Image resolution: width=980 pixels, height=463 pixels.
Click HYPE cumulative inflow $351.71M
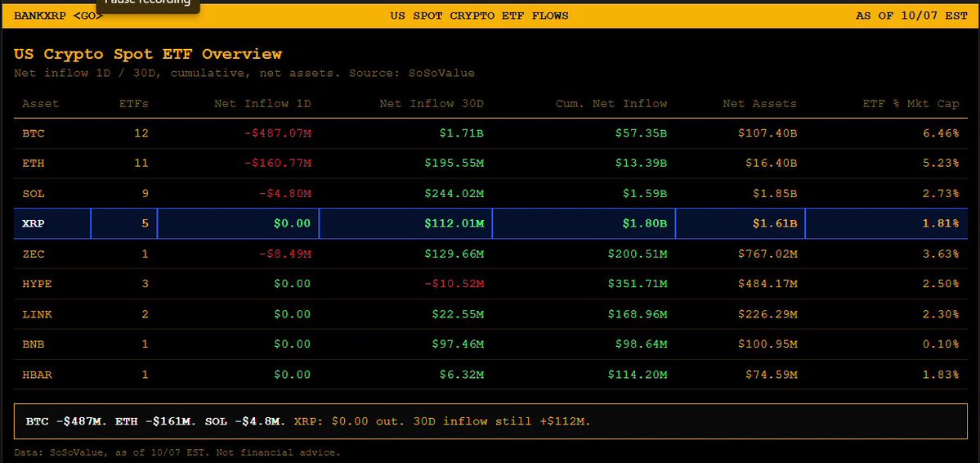[x=638, y=283]
